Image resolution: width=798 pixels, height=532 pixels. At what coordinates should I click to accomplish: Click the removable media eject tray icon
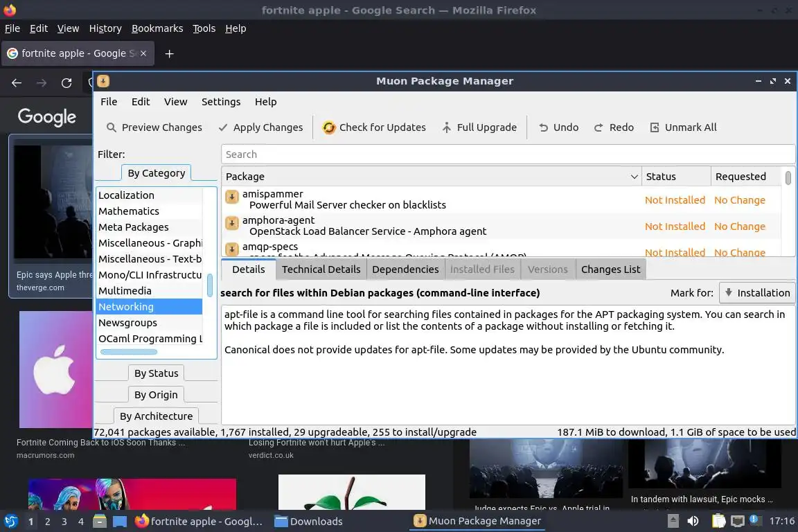click(x=673, y=521)
